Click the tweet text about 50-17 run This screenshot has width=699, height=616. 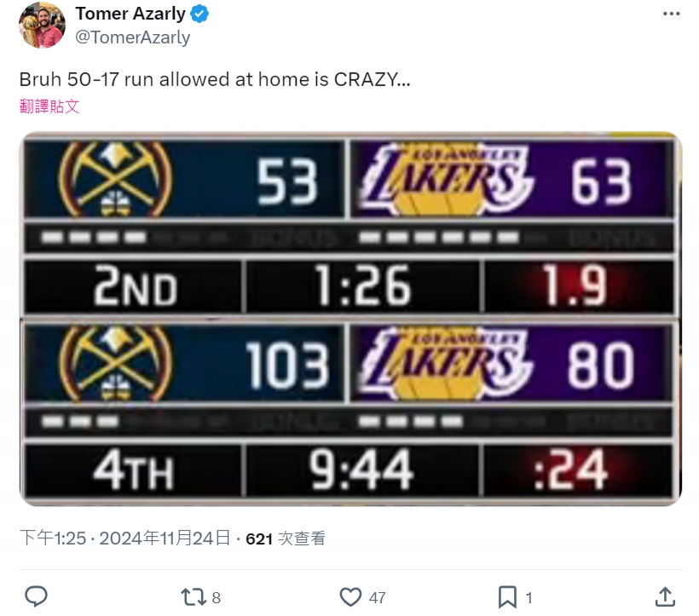tap(214, 80)
